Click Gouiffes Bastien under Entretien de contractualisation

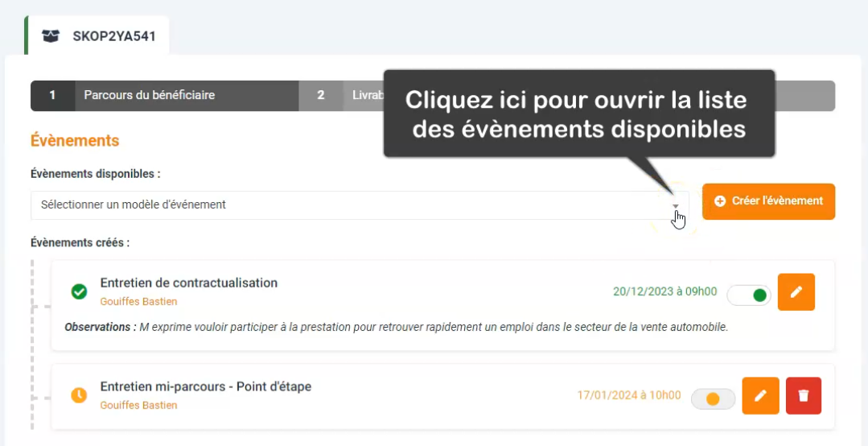tap(139, 302)
